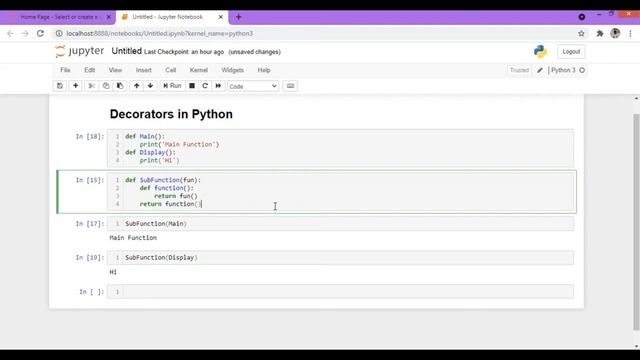This screenshot has height=360, width=640.
Task: Switch to the Home Page browser tab
Action: (x=58, y=17)
